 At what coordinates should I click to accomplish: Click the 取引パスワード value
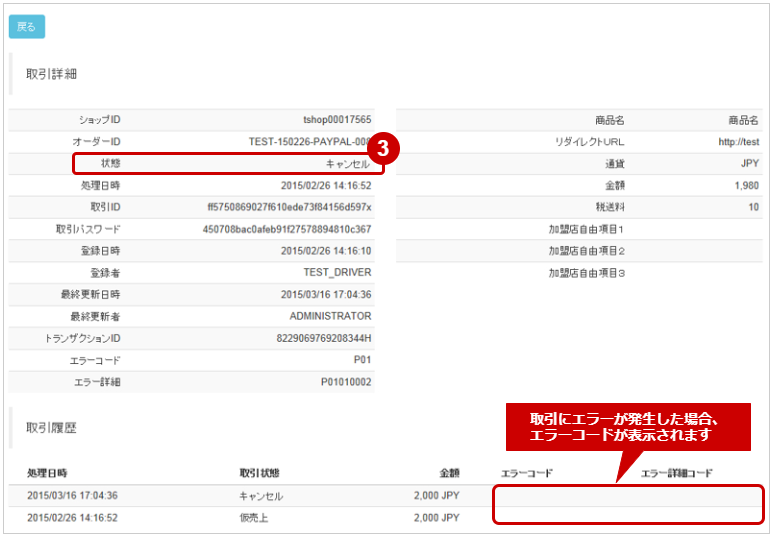point(287,229)
